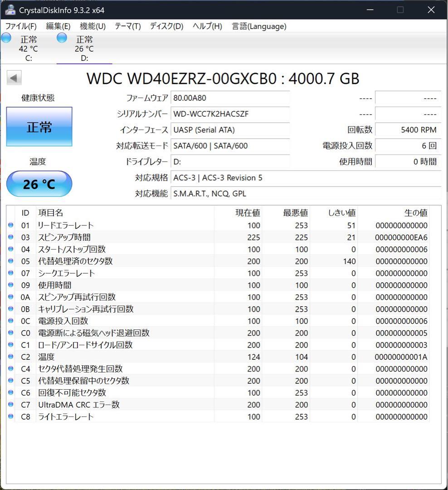The image size is (448, 490).
Task: Open the 言語(Language) dropdown menu
Action: pyautogui.click(x=259, y=26)
